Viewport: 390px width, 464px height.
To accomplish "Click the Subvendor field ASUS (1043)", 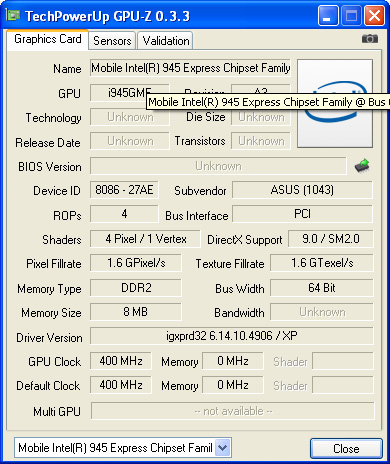I will [x=302, y=190].
